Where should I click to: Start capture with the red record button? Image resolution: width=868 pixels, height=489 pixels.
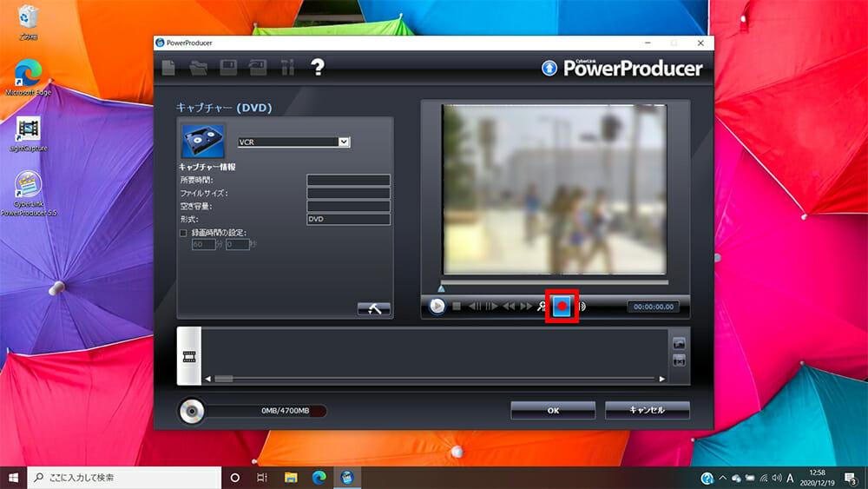(x=562, y=306)
